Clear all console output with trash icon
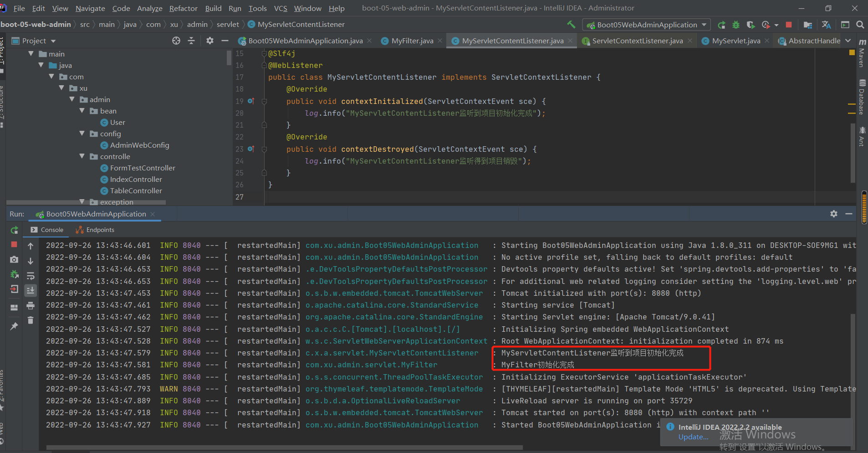Image resolution: width=868 pixels, height=453 pixels. tap(31, 320)
